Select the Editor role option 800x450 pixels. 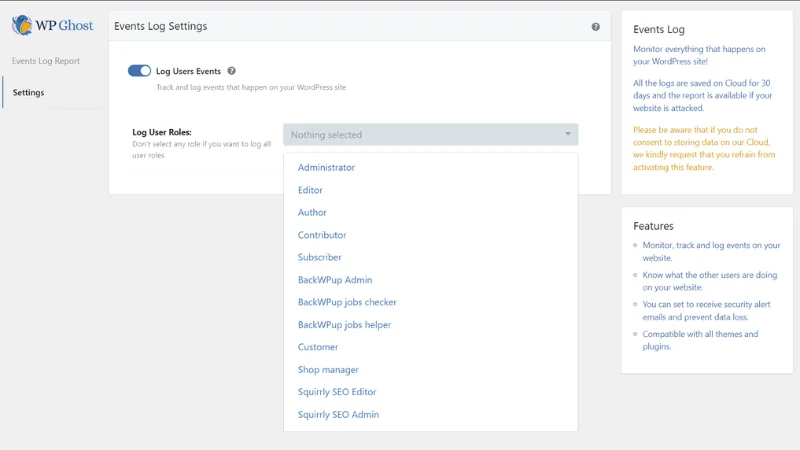pos(310,190)
